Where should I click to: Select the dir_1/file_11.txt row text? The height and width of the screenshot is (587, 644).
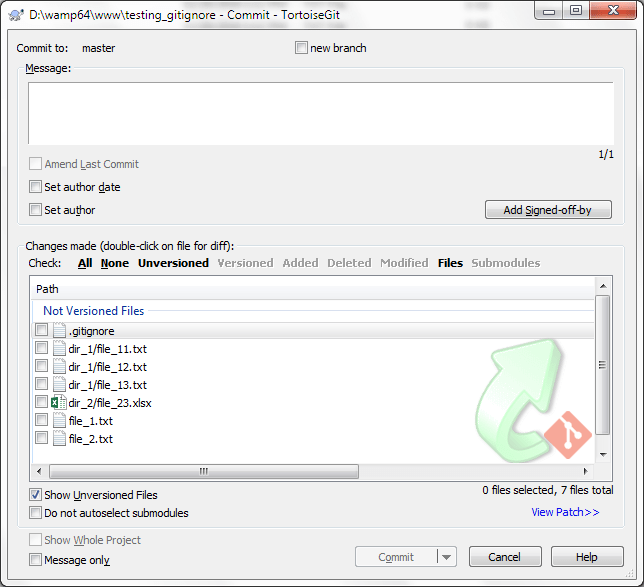pos(108,349)
